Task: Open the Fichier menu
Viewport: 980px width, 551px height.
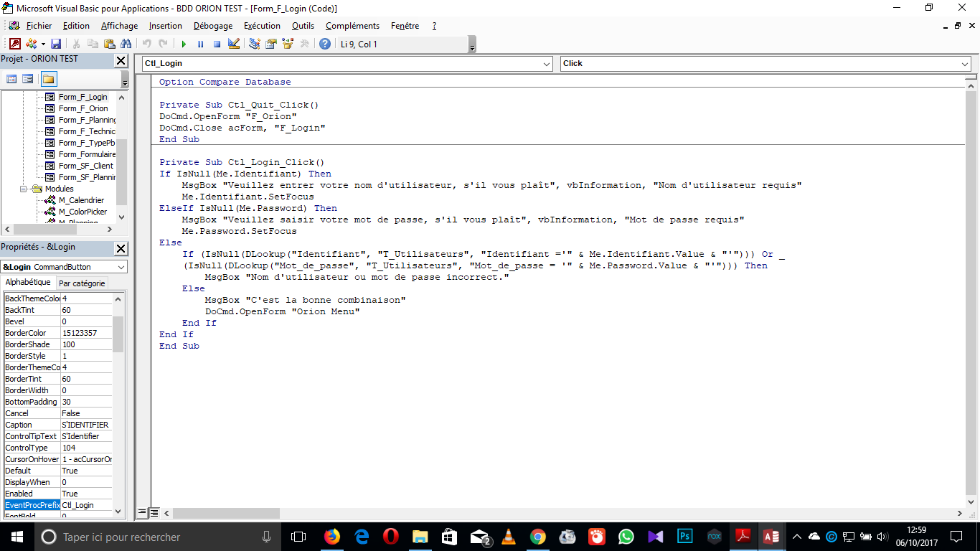Action: (39, 26)
